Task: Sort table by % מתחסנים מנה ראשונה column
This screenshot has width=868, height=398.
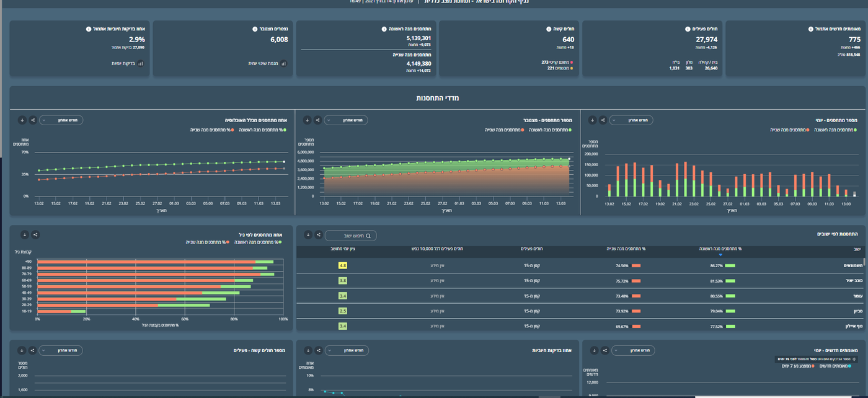Action: (x=720, y=249)
